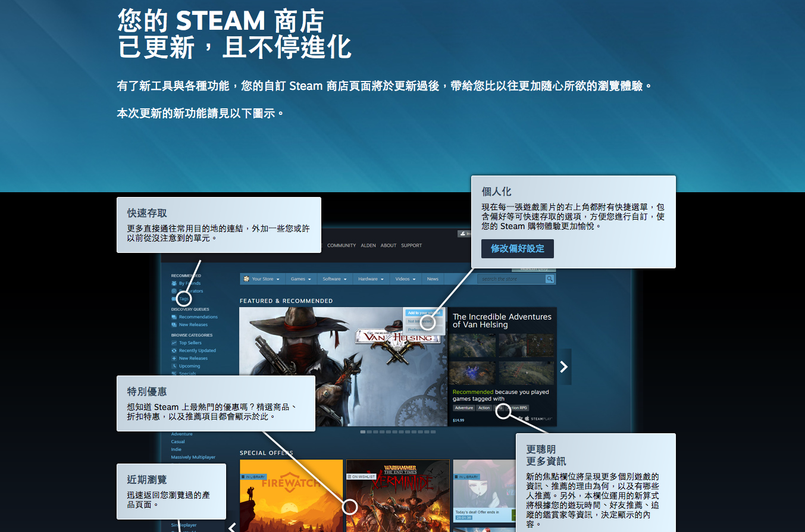View the top-right Van Helsing screenshot thumbnail
The image size is (805, 532).
(x=527, y=346)
